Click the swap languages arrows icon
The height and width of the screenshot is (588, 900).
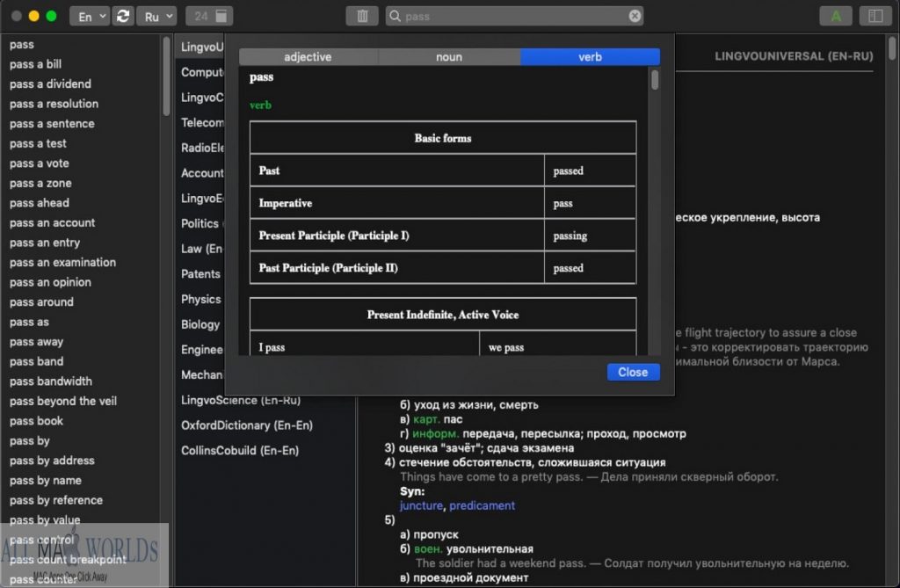123,16
